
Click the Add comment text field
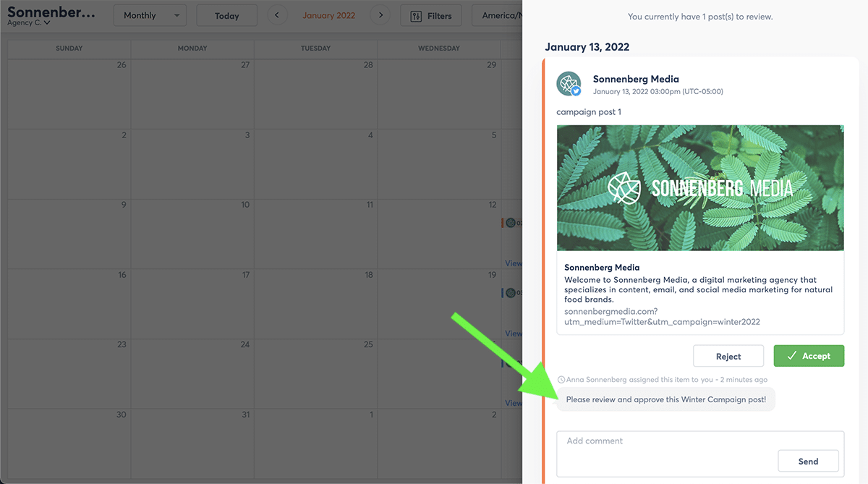click(x=665, y=441)
